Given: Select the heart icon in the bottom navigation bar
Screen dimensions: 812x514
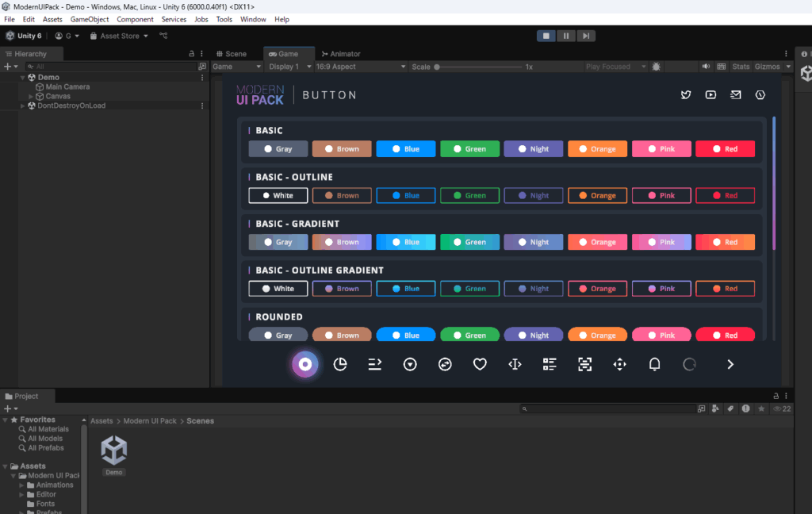Looking at the screenshot, I should point(480,364).
